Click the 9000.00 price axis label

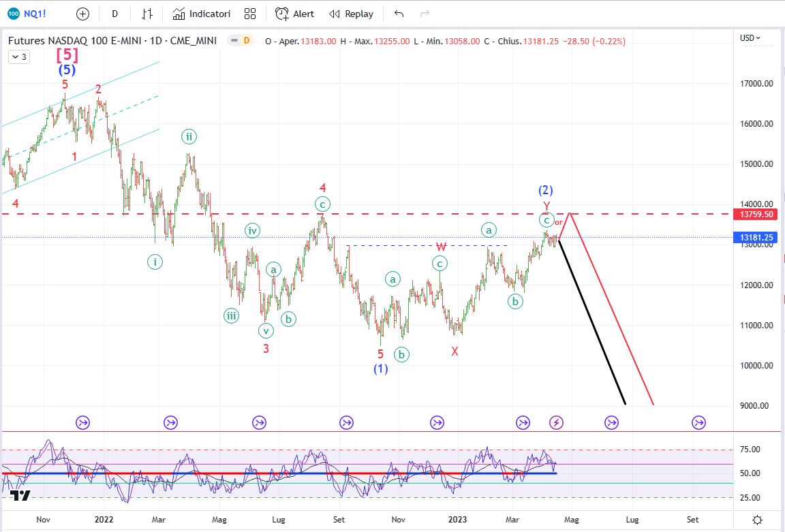coord(754,406)
